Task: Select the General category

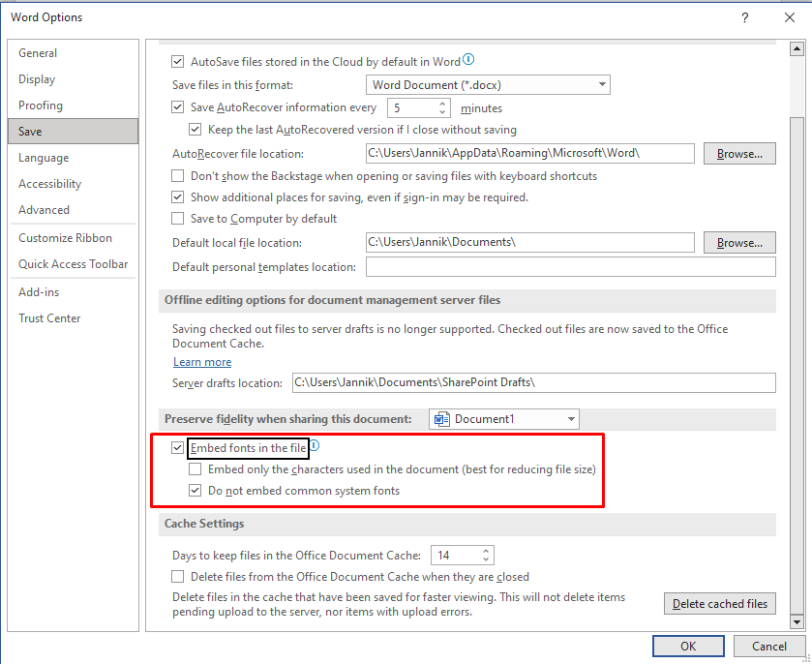Action: coord(73,53)
